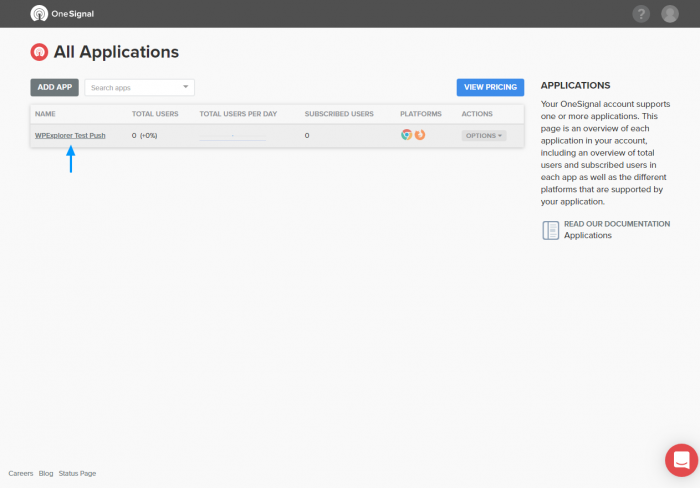
Task: Open the user profile avatar
Action: tap(669, 14)
